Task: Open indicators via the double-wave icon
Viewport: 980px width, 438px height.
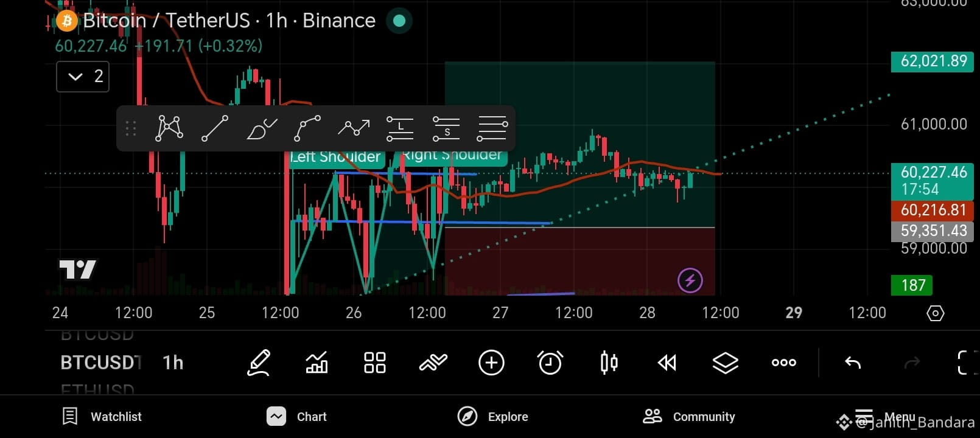Action: [433, 363]
